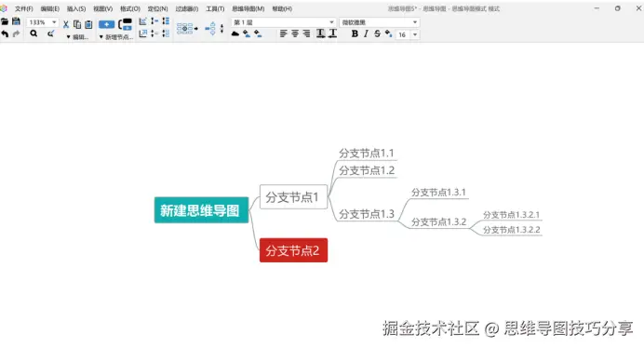
Task: Undo the last action
Action: [5, 33]
